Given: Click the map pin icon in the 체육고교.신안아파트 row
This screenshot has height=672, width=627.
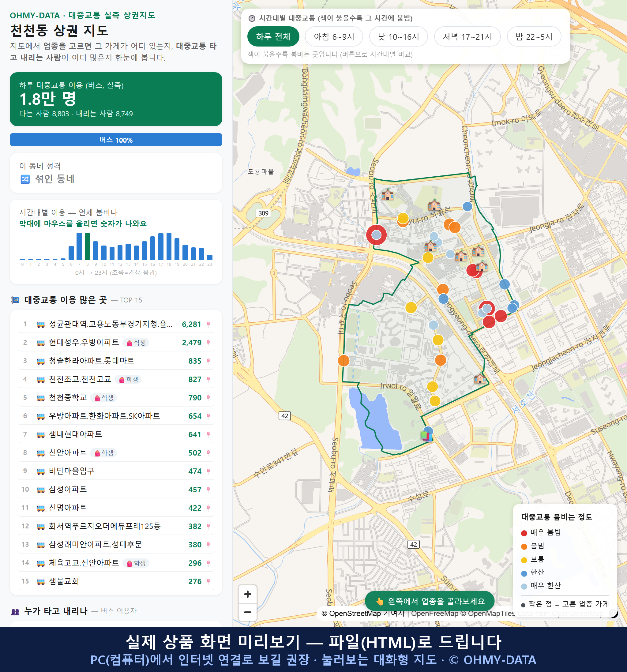Looking at the screenshot, I should click(208, 563).
